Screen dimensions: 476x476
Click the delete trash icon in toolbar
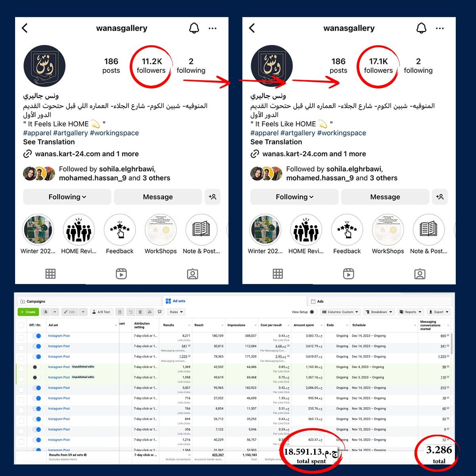(x=140, y=312)
